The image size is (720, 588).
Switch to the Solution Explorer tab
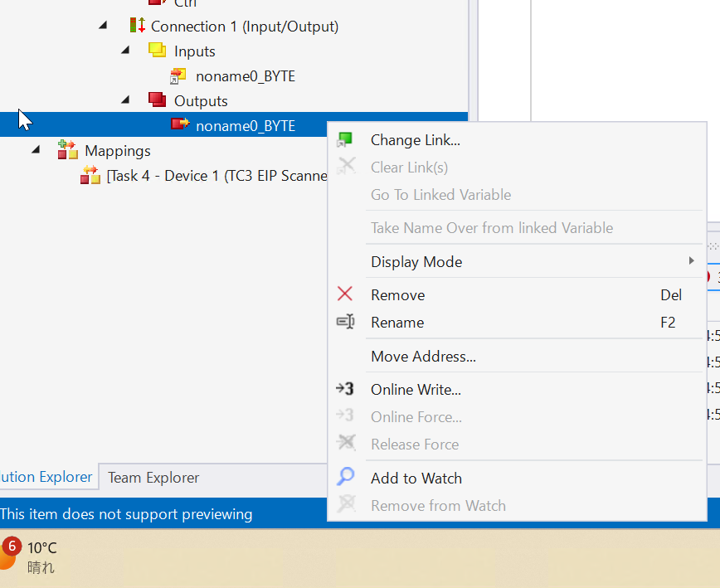(46, 477)
